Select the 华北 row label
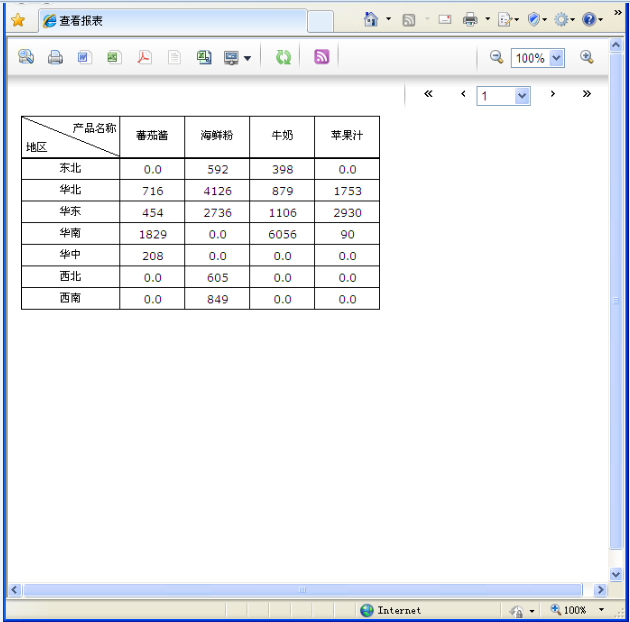630x622 pixels. 70,190
